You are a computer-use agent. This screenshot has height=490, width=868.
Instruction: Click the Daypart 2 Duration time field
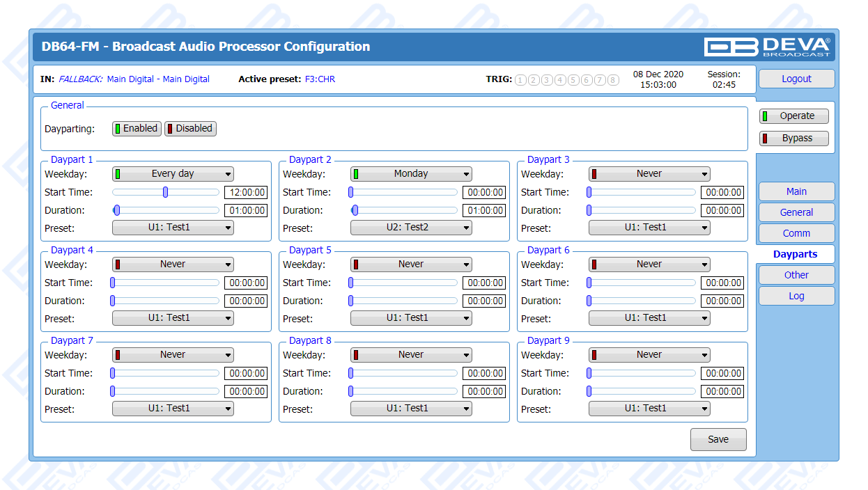(484, 211)
